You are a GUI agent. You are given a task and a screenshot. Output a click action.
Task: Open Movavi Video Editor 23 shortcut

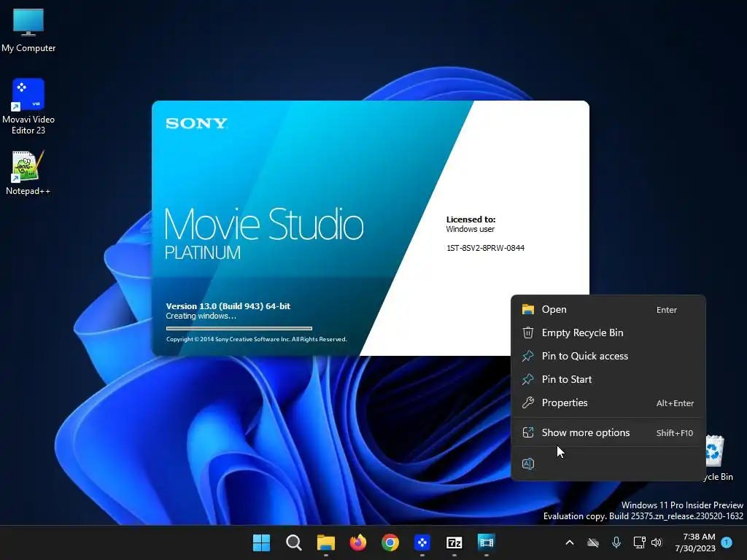pos(28,106)
